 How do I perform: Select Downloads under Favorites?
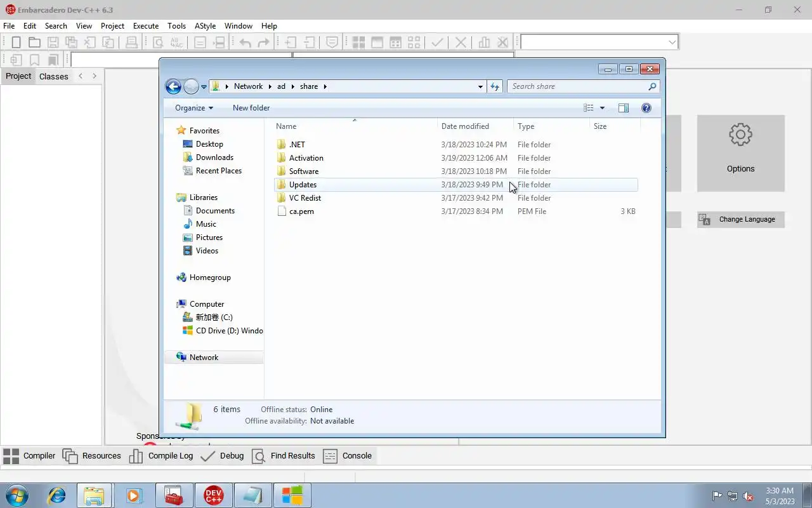pyautogui.click(x=214, y=157)
